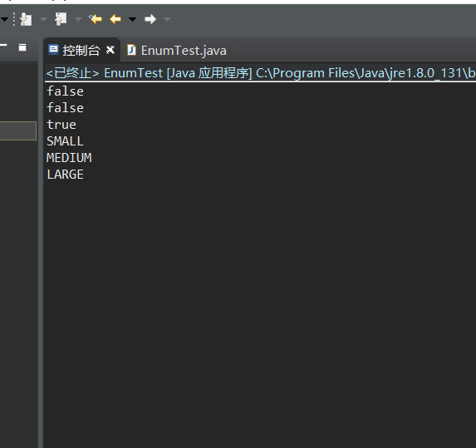The image size is (476, 448).
Task: Click the Next Annotation toolbar icon
Action: click(26, 19)
